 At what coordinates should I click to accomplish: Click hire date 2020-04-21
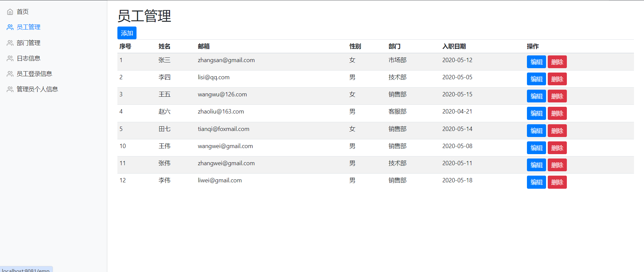coord(457,111)
